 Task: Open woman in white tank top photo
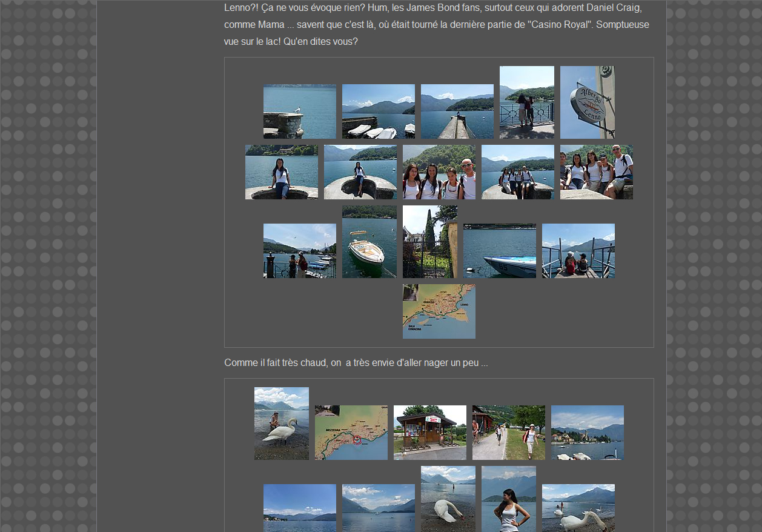[508, 499]
